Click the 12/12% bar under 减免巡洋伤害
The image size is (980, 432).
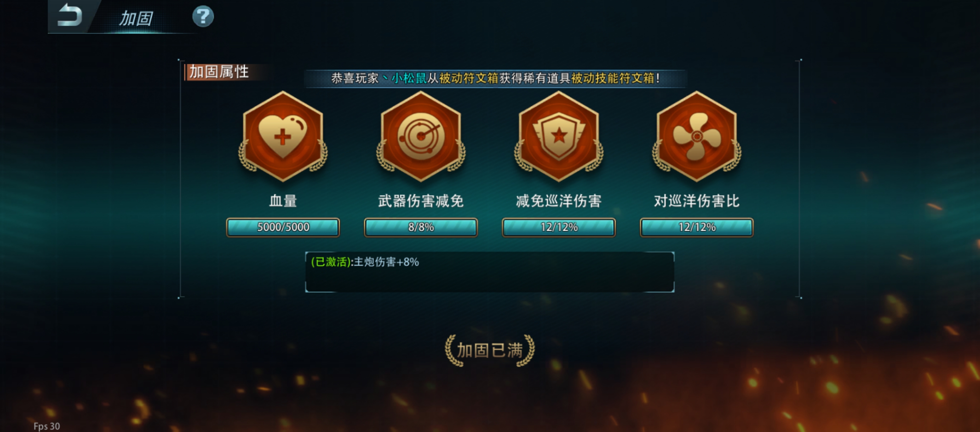click(x=559, y=227)
